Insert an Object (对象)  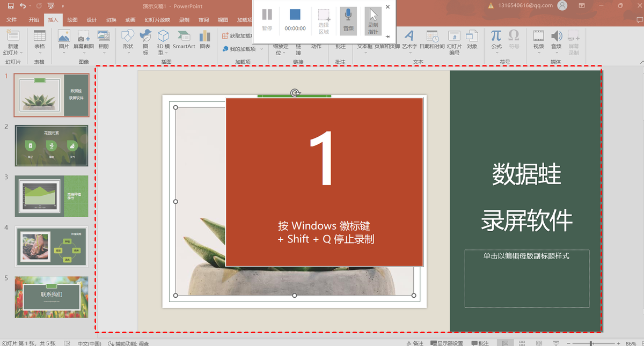click(x=472, y=40)
